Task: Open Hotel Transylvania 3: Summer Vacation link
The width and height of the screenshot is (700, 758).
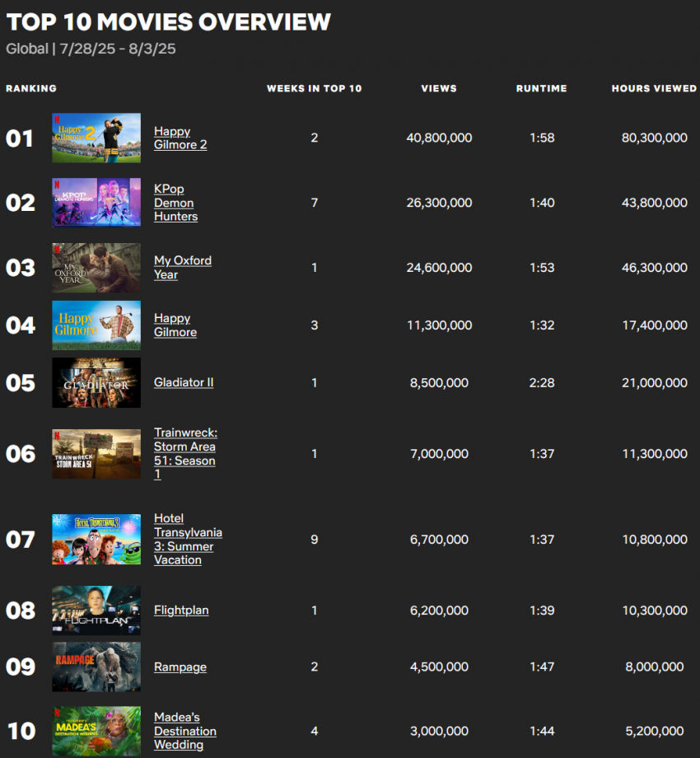Action: (188, 539)
